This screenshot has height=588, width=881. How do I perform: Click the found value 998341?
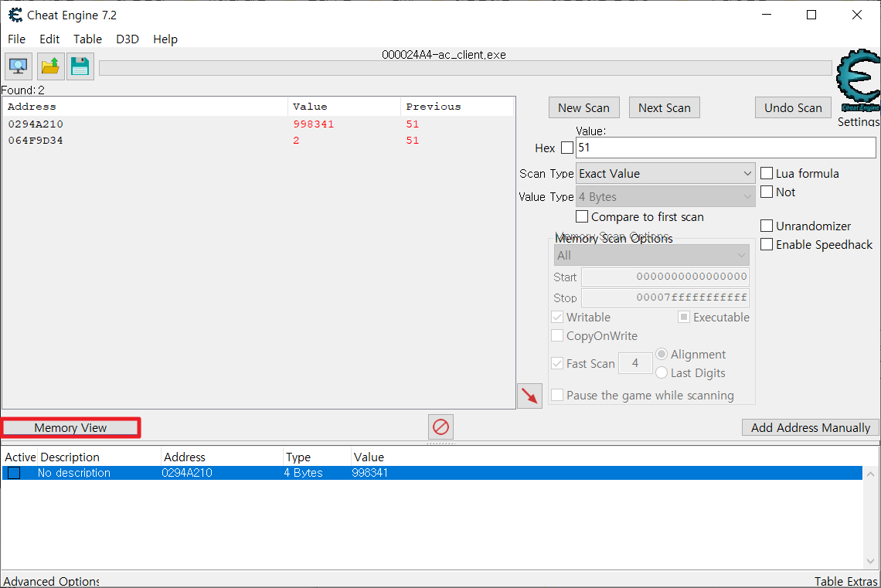314,124
